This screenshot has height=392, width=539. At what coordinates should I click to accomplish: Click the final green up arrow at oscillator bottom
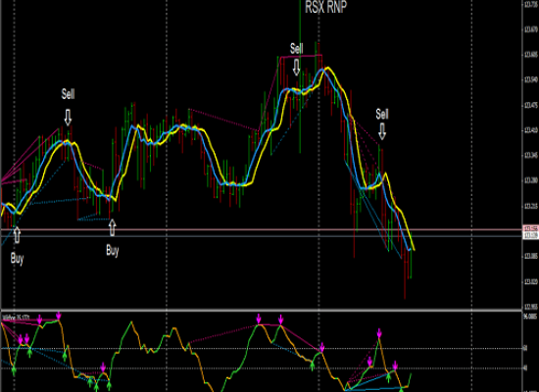click(x=401, y=389)
